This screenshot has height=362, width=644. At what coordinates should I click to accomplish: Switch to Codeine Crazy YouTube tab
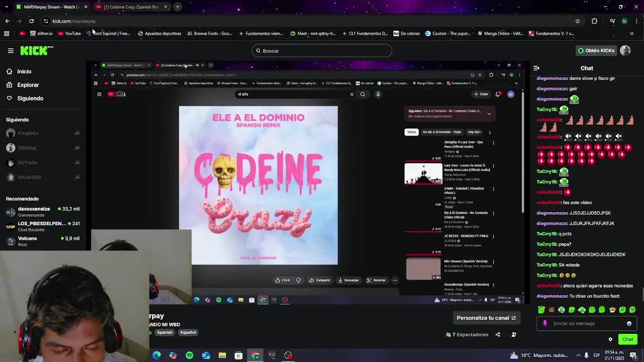(132, 7)
